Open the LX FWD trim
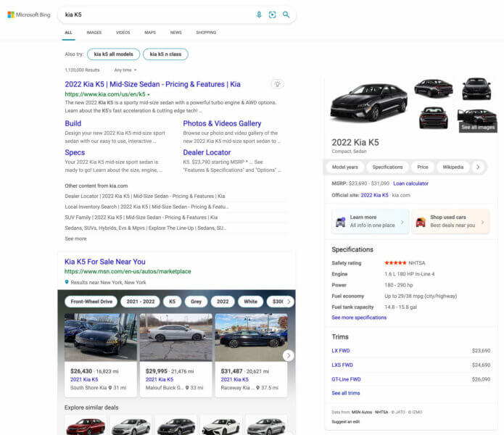 [341, 351]
